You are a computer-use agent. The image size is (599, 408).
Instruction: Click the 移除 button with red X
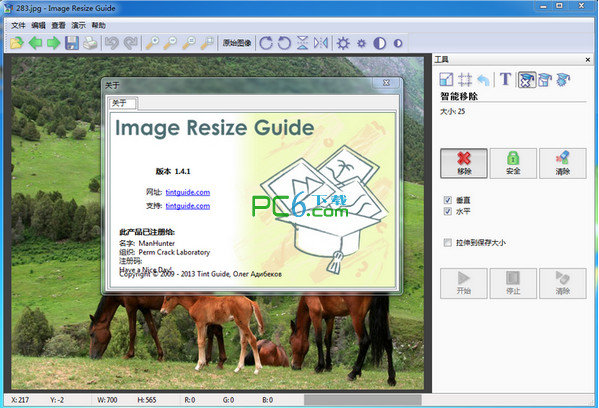point(464,163)
